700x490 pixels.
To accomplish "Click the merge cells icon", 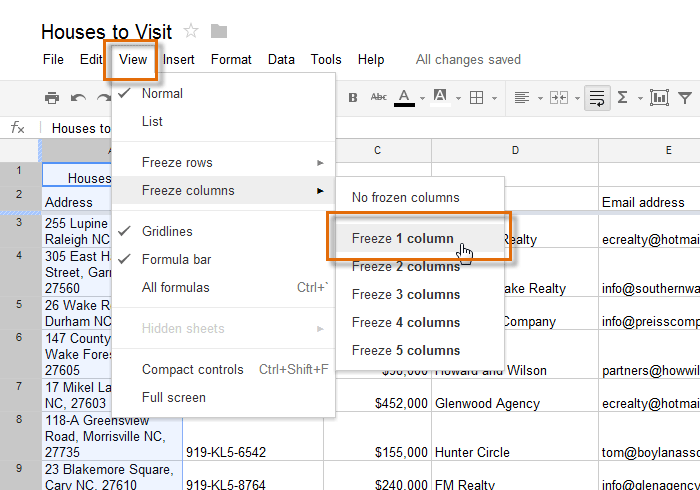I will (558, 97).
